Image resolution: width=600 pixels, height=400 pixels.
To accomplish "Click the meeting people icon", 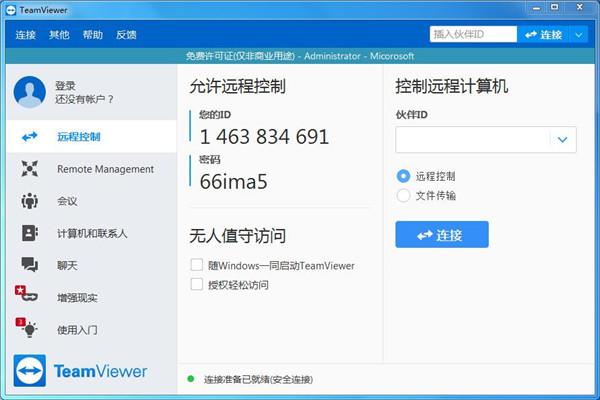I will coord(29,201).
